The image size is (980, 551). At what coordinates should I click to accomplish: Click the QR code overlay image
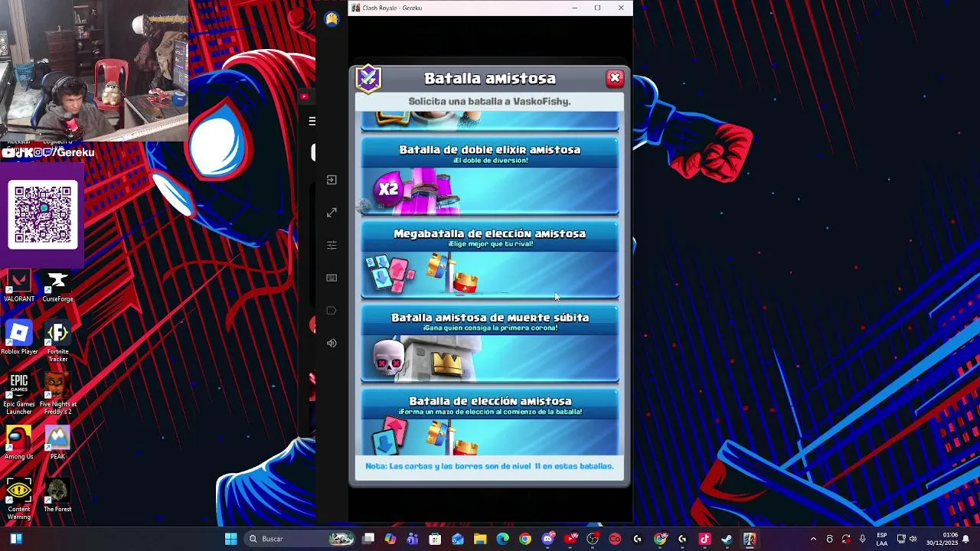point(43,214)
